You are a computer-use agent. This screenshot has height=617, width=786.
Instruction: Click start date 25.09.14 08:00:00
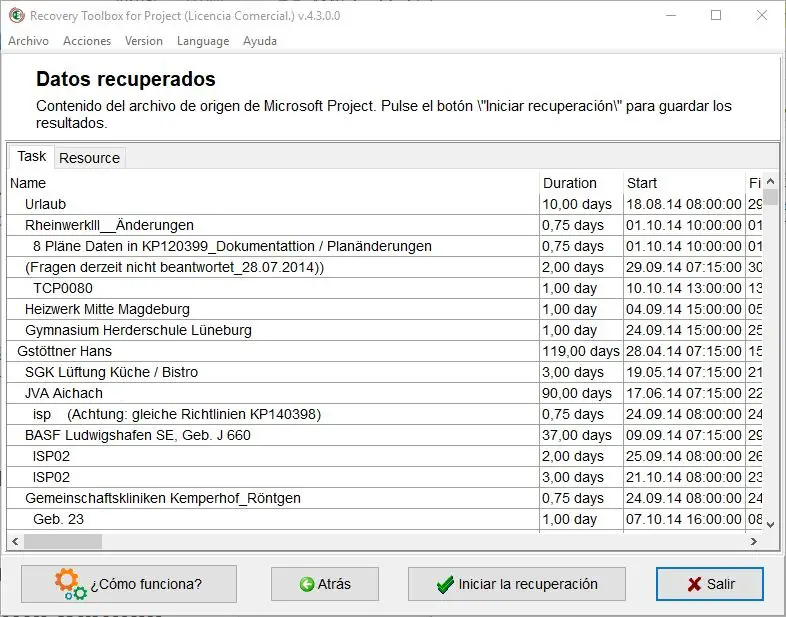click(685, 457)
